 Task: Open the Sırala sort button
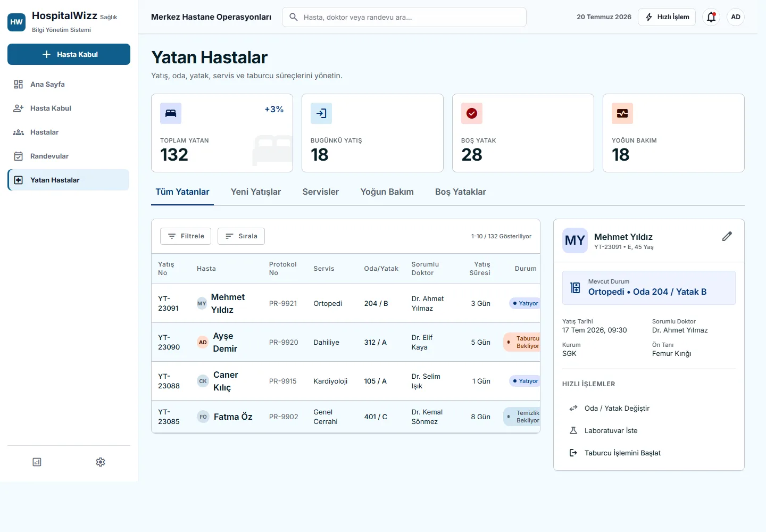click(241, 236)
